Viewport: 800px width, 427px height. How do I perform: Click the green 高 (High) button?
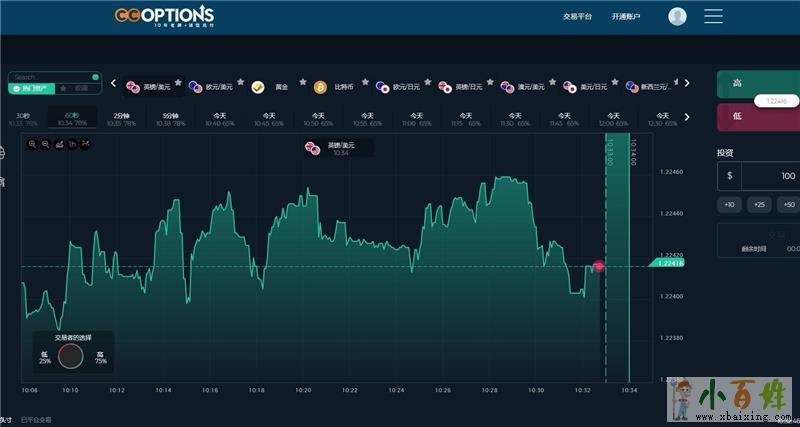(758, 84)
